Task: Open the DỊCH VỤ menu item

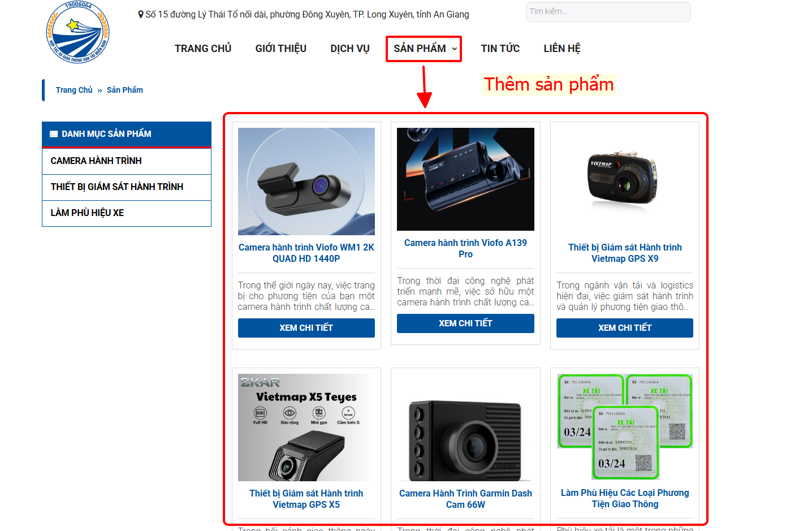Action: pos(350,49)
